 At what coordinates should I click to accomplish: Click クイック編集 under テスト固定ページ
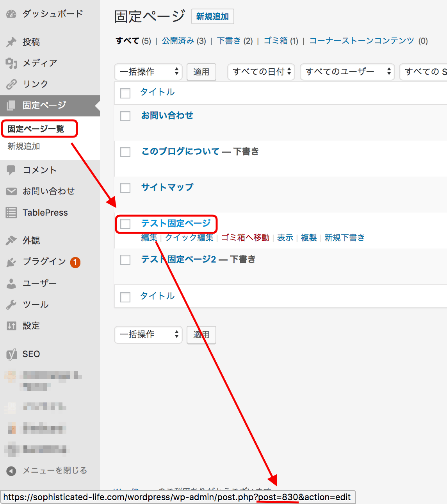click(189, 238)
